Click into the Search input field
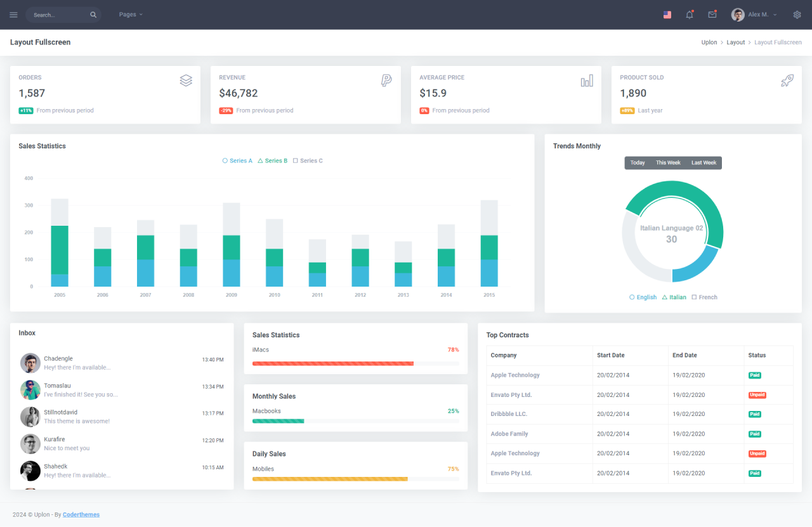The width and height of the screenshot is (812, 527). click(x=60, y=15)
